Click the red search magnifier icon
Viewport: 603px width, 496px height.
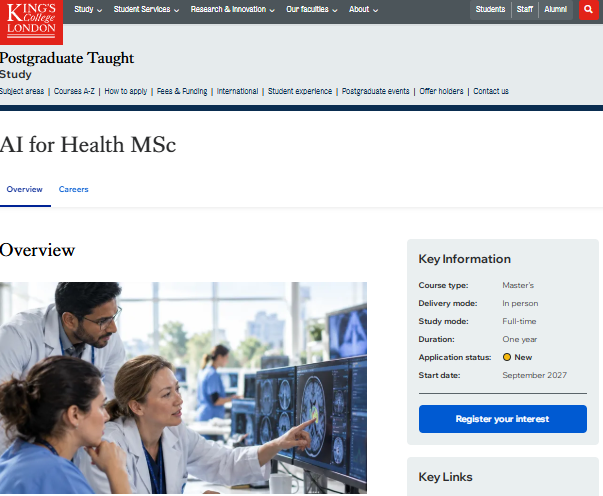[x=588, y=9]
